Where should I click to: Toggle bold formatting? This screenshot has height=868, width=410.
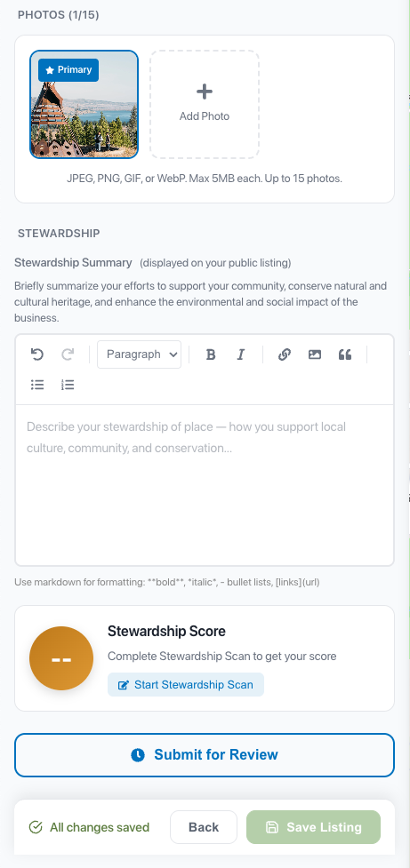[211, 354]
